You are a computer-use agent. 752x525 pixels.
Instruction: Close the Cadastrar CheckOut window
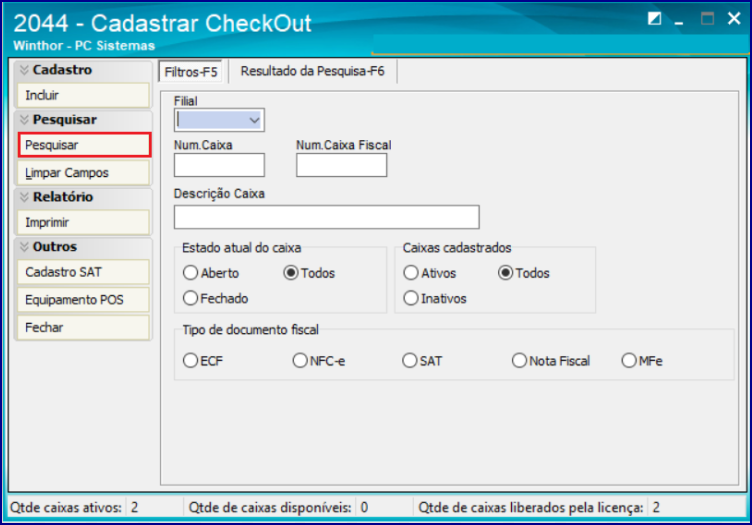[734, 19]
